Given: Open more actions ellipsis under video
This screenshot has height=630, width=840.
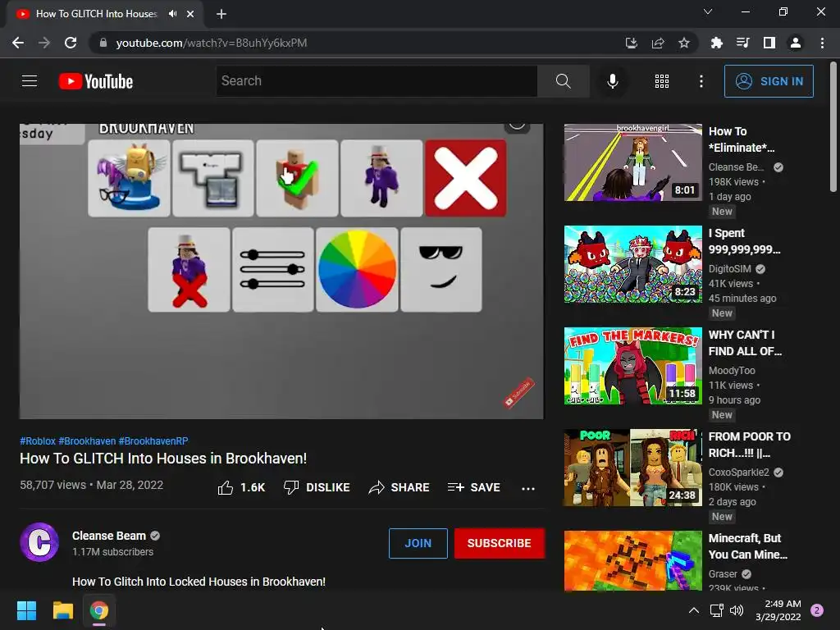Looking at the screenshot, I should 528,488.
